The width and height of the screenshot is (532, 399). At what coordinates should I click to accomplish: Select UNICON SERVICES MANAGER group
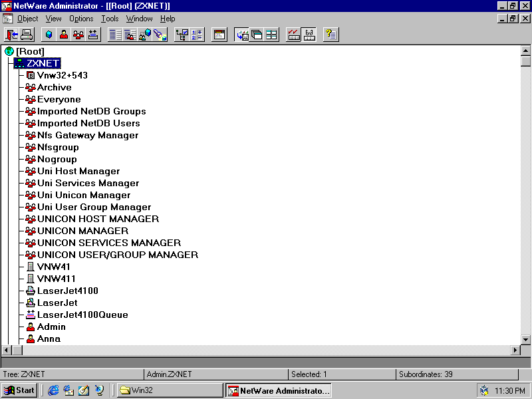click(109, 243)
